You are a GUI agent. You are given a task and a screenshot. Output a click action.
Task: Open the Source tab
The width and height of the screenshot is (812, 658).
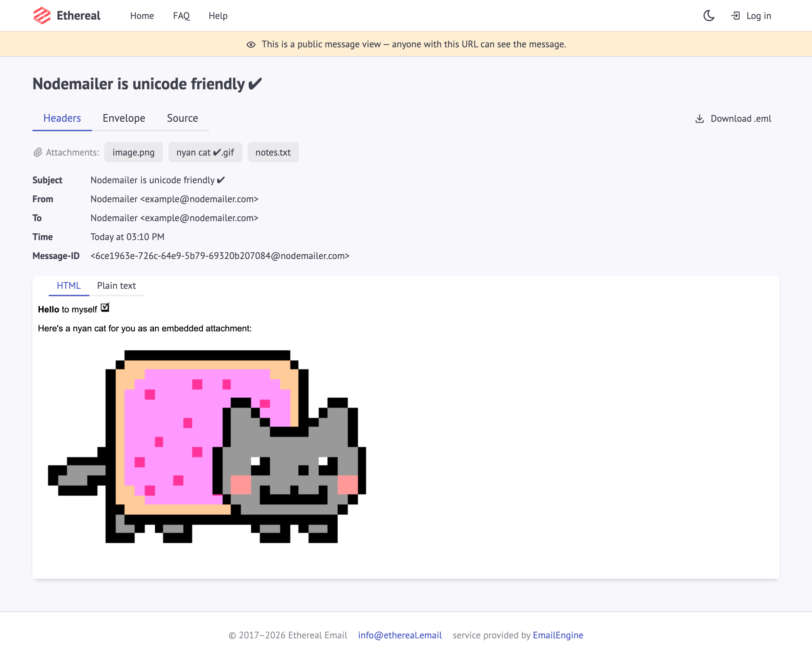(x=182, y=118)
